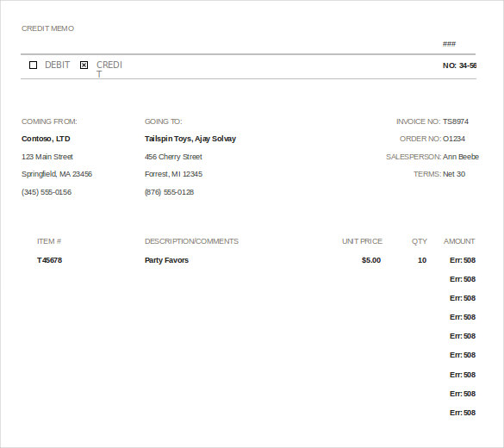The image size is (504, 448).
Task: Check the DEBIT checkbox
Action: [x=33, y=65]
